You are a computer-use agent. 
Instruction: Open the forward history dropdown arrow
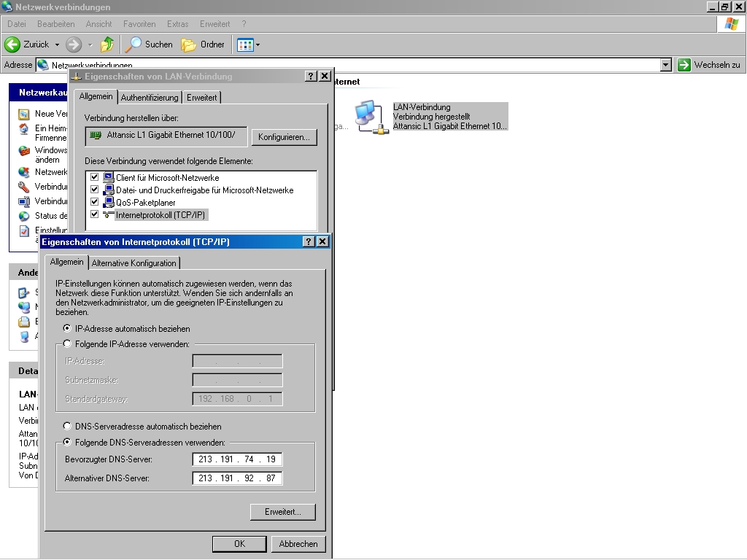click(x=90, y=44)
